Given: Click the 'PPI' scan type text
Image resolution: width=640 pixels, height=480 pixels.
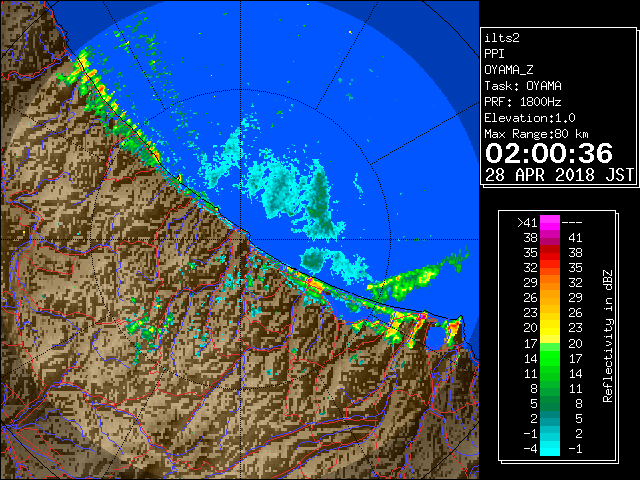Looking at the screenshot, I should 494,54.
